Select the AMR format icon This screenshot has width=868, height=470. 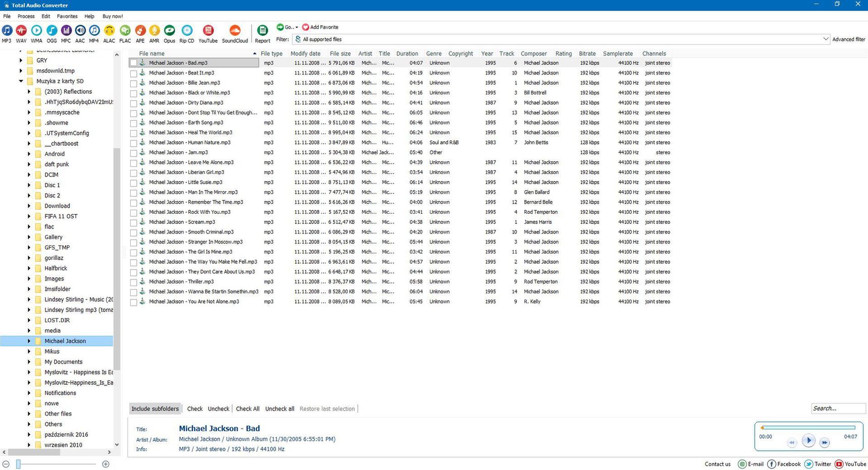click(154, 31)
